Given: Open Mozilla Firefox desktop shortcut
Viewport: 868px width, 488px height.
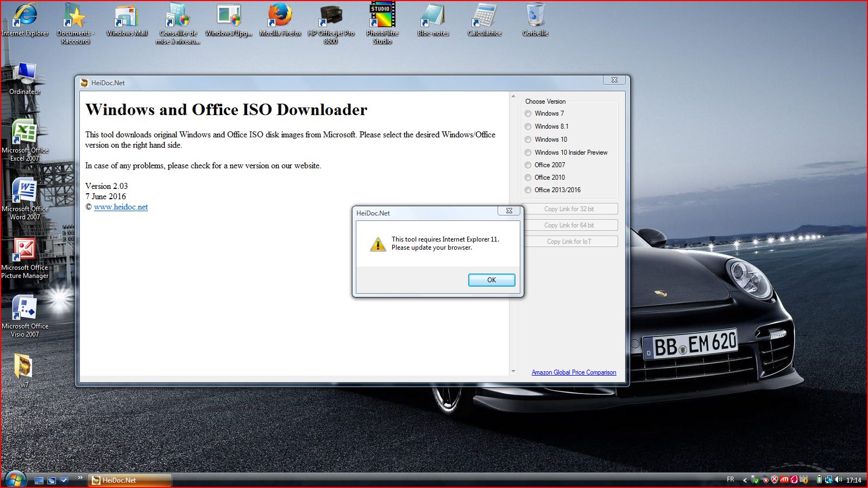Looking at the screenshot, I should (x=280, y=17).
